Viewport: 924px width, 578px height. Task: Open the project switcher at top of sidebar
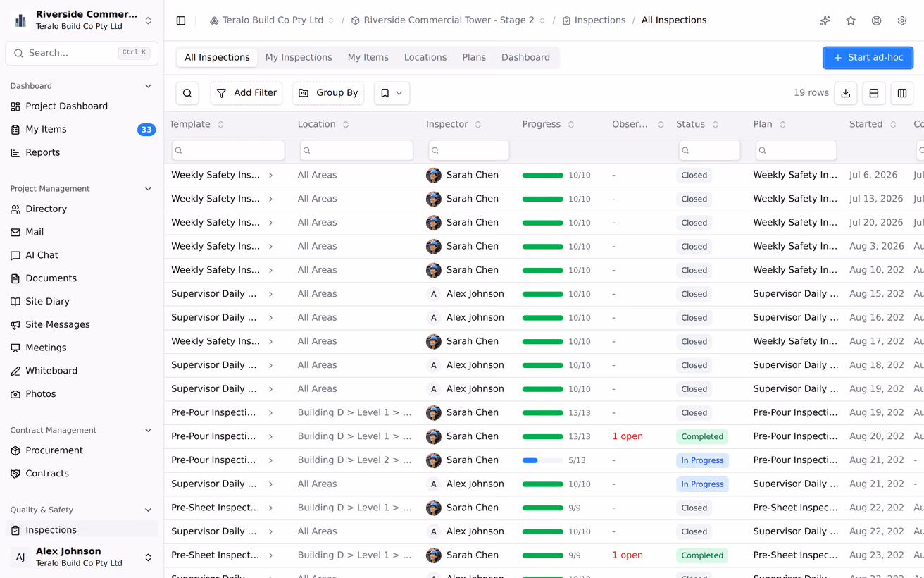82,20
